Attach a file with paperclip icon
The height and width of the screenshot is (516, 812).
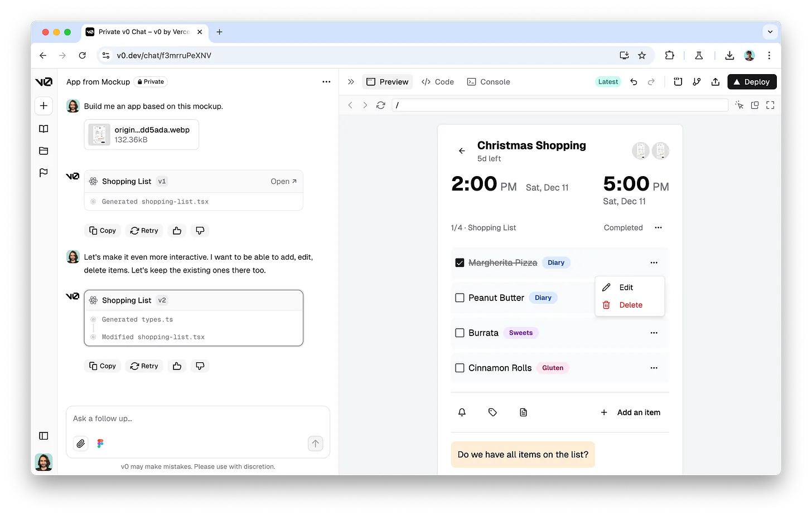(x=81, y=444)
